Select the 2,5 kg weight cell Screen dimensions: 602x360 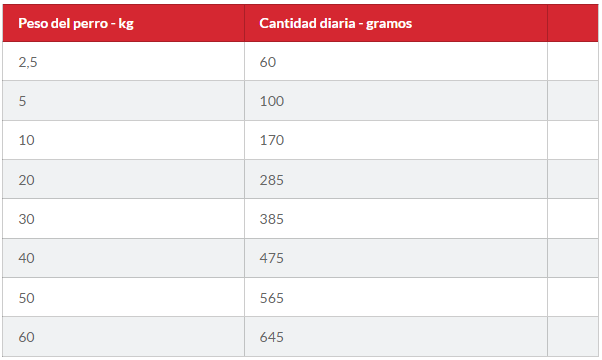(x=123, y=61)
